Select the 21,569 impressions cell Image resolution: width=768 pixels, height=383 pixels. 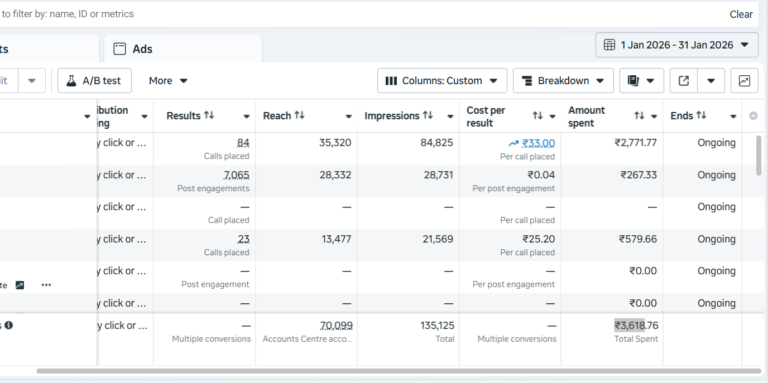pyautogui.click(x=437, y=239)
